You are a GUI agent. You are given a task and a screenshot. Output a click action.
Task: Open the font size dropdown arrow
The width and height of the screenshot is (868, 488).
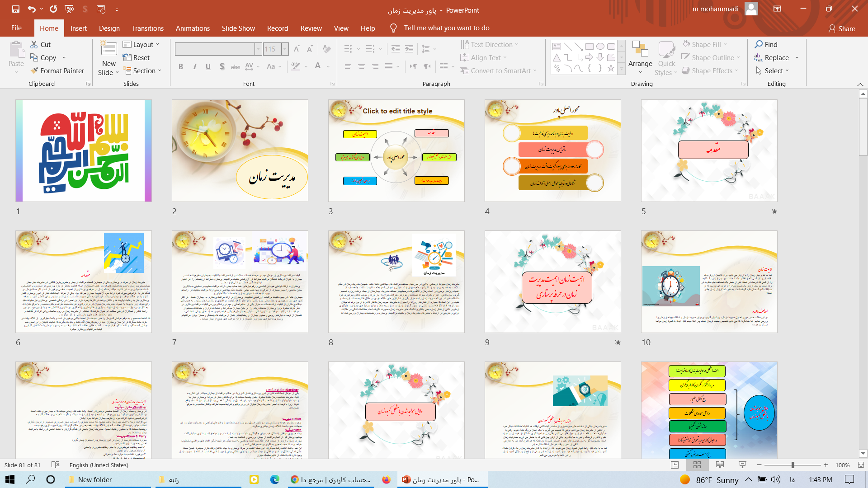coord(285,49)
